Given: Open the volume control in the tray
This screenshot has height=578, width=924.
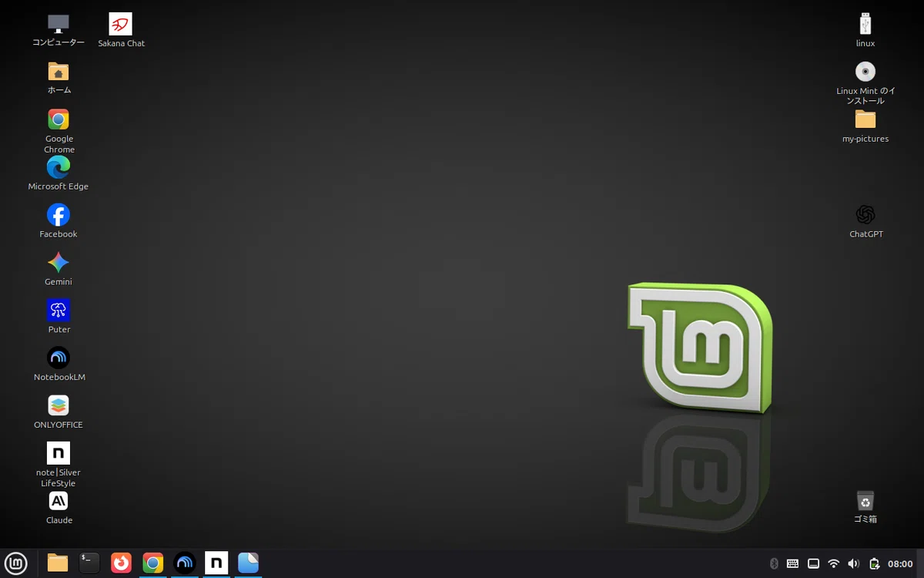Looking at the screenshot, I should (x=853, y=564).
